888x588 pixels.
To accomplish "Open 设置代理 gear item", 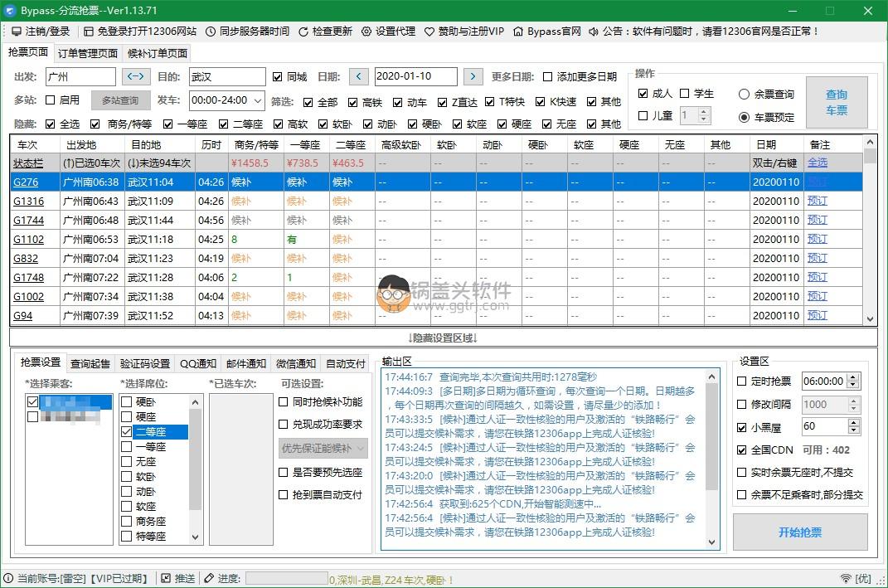I will [389, 32].
